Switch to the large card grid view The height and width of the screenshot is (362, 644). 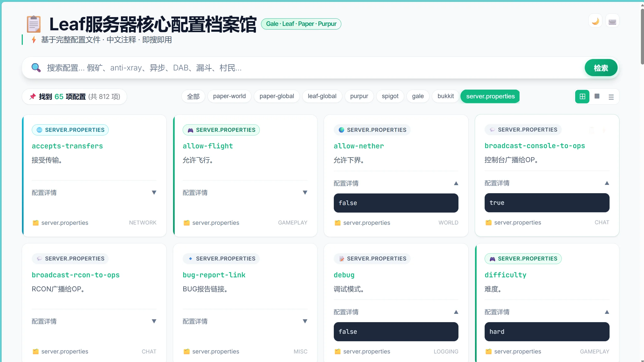(x=582, y=97)
